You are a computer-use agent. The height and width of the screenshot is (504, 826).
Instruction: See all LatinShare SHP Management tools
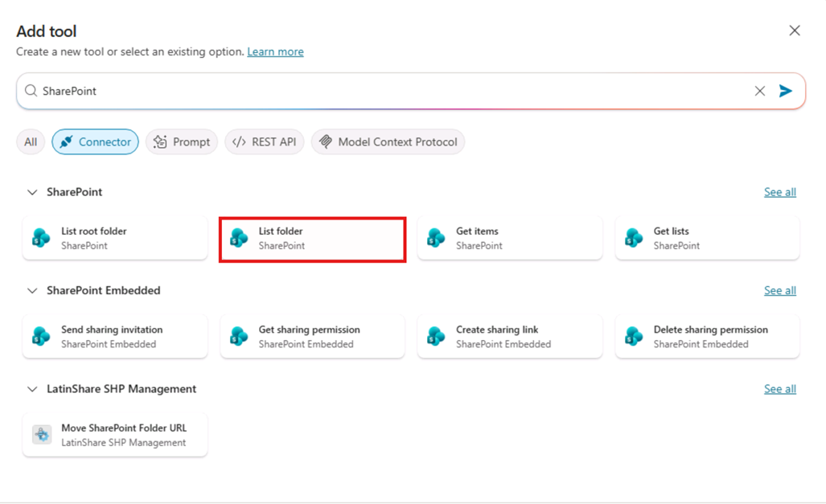780,389
